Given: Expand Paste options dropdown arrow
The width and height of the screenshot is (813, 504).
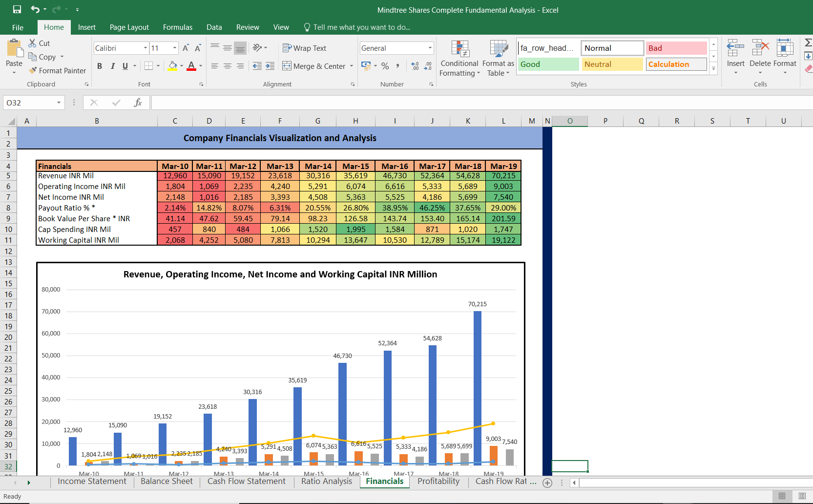Looking at the screenshot, I should [14, 73].
